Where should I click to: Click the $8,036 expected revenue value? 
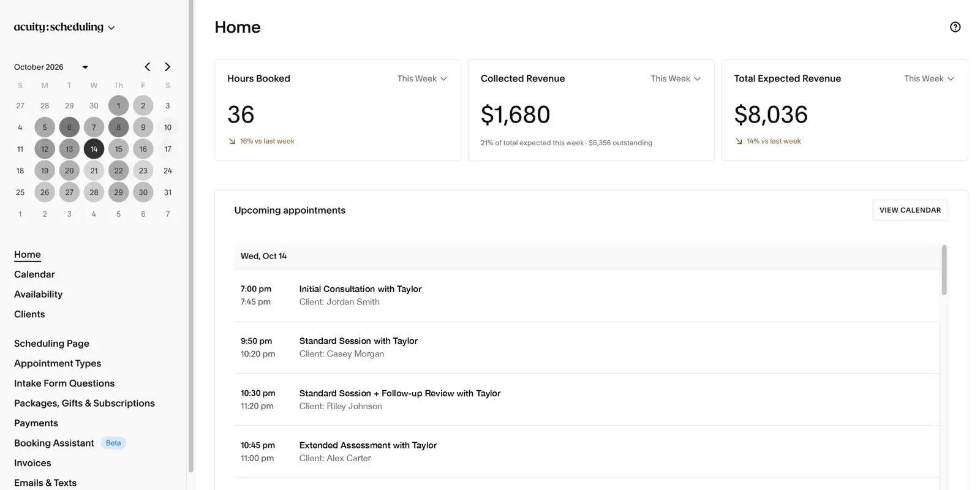tap(771, 115)
